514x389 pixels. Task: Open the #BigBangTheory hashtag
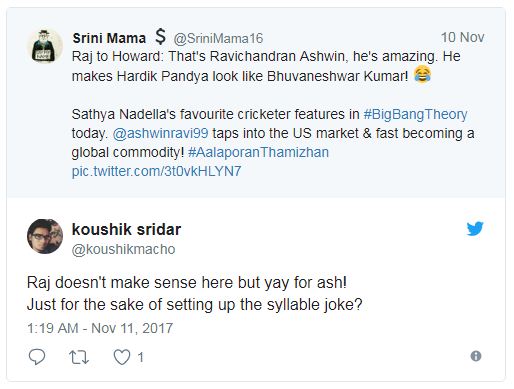pyautogui.click(x=415, y=114)
